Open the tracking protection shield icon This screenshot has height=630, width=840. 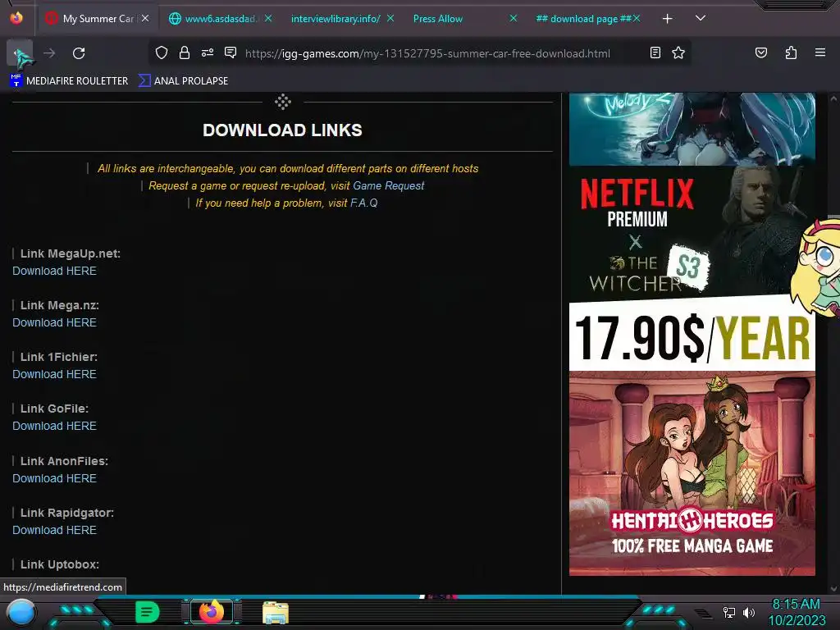pos(162,53)
